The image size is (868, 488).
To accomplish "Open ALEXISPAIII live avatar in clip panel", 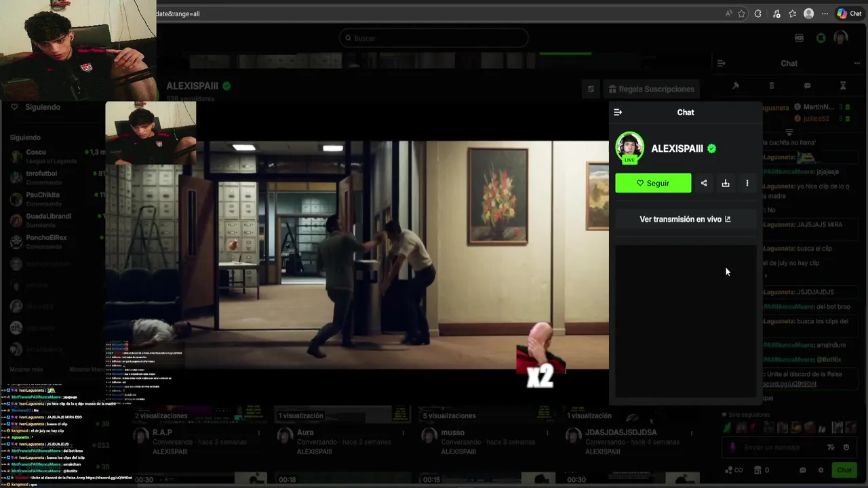I will 629,148.
